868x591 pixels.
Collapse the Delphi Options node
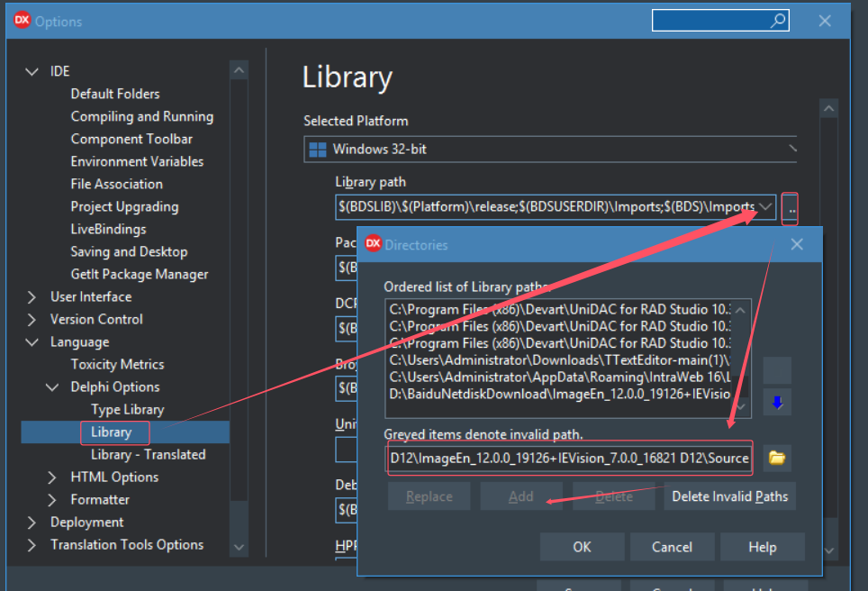(52, 387)
